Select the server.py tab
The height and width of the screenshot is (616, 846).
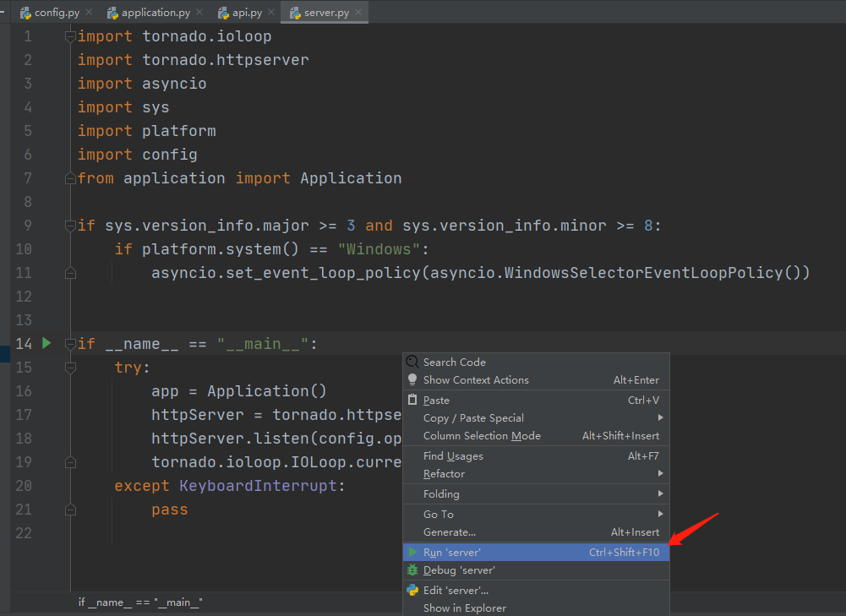click(x=325, y=13)
